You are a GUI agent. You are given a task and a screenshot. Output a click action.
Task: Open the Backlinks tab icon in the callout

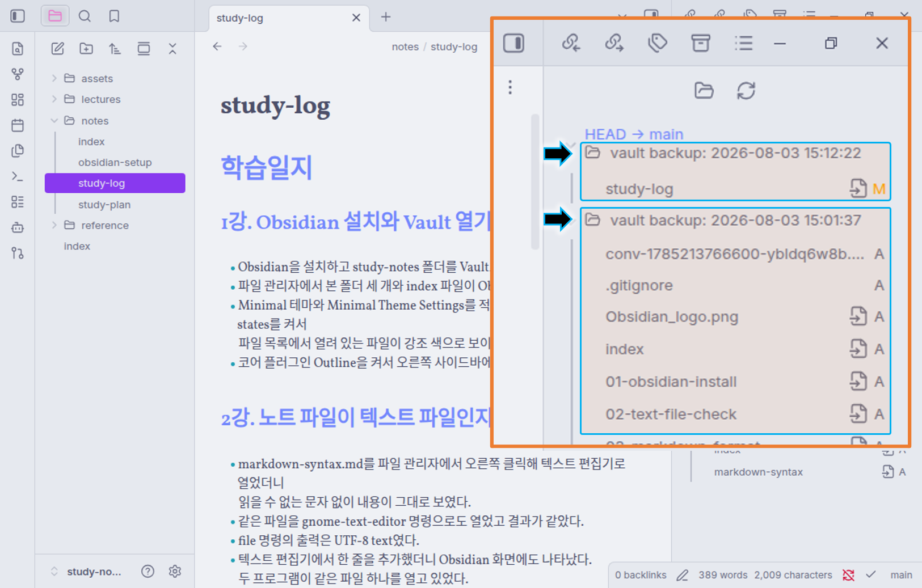tap(571, 43)
